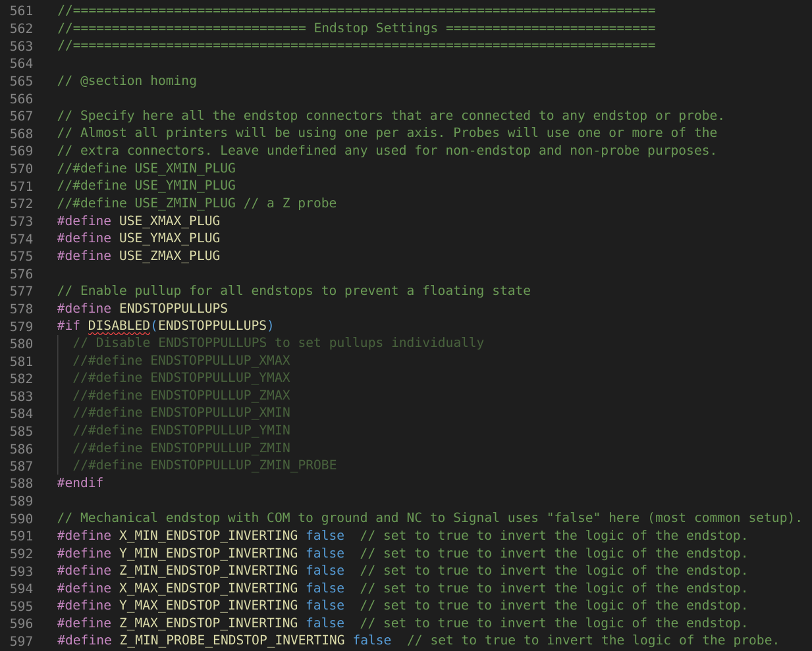Click the Mechanical endstop comment on line 590
This screenshot has width=812, height=651.
coord(428,518)
